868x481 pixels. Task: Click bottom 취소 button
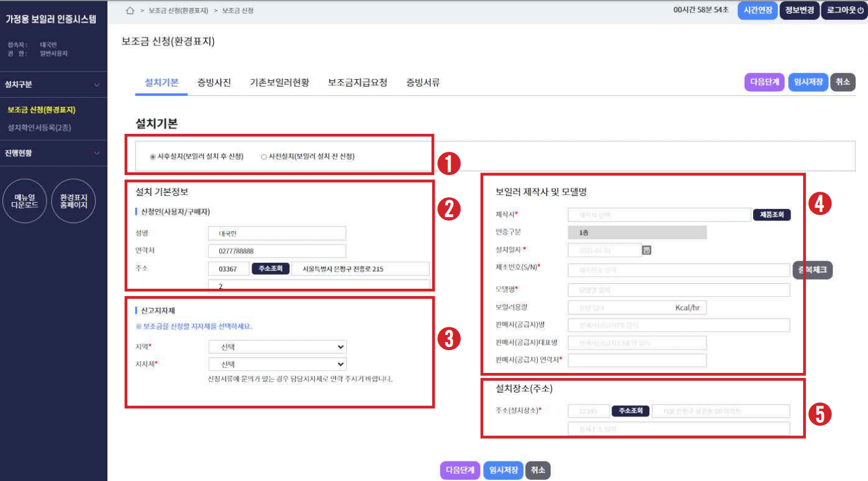(x=538, y=470)
